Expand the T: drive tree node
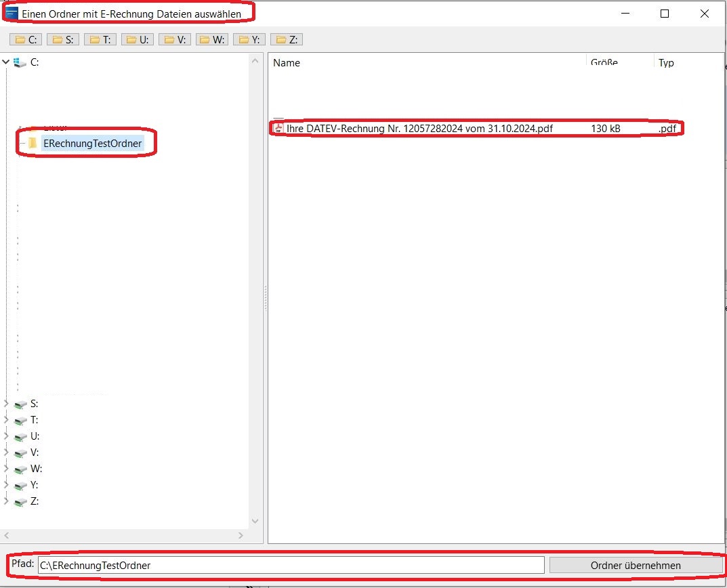727x588 pixels. click(6, 421)
